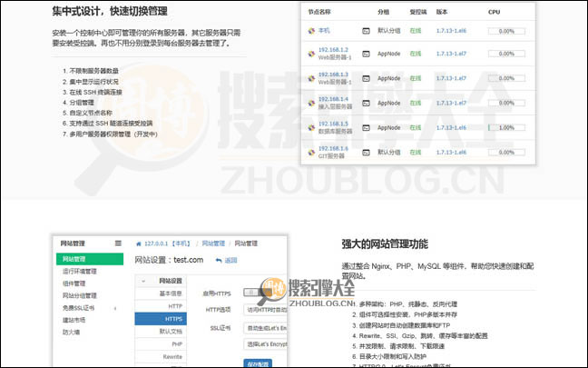Screen dimensions: 588x368
Task: Click 默认分组 in the 192.168.1.6 row
Action: [389, 153]
